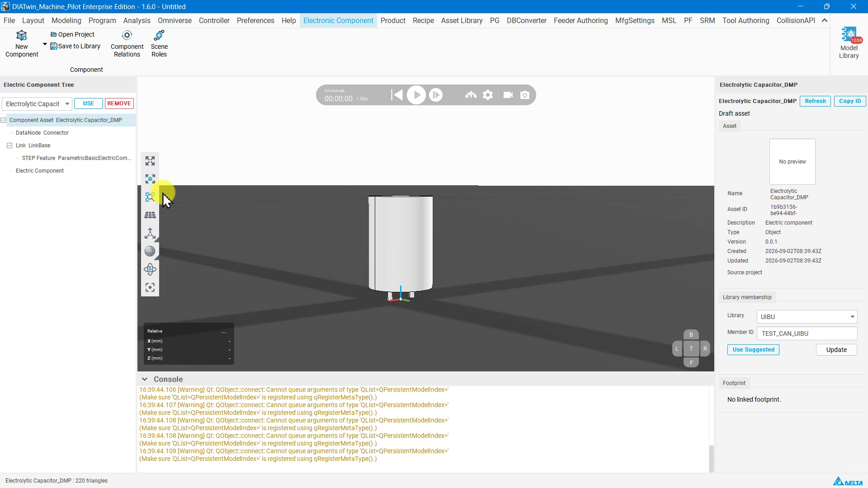
Task: Open the Model Library panel
Action: [849, 43]
